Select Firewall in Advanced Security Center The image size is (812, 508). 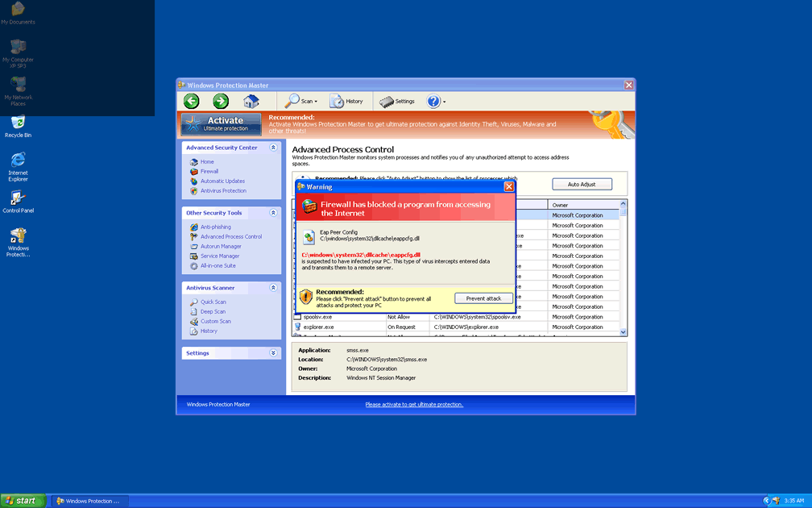click(209, 172)
